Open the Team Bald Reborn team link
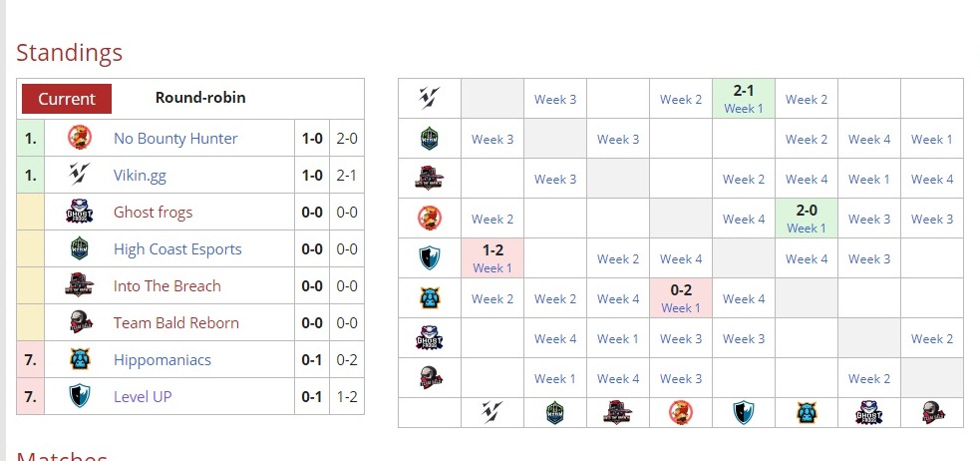The width and height of the screenshot is (980, 461). pyautogui.click(x=176, y=323)
